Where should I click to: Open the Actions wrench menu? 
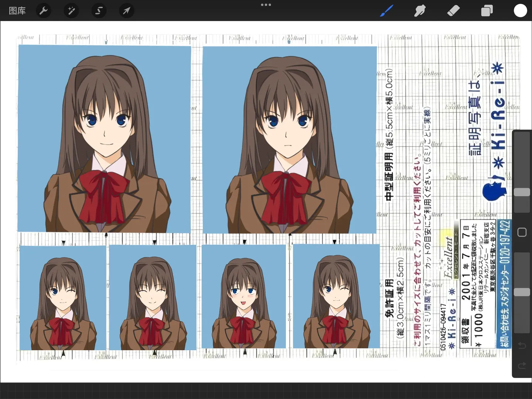coord(44,11)
